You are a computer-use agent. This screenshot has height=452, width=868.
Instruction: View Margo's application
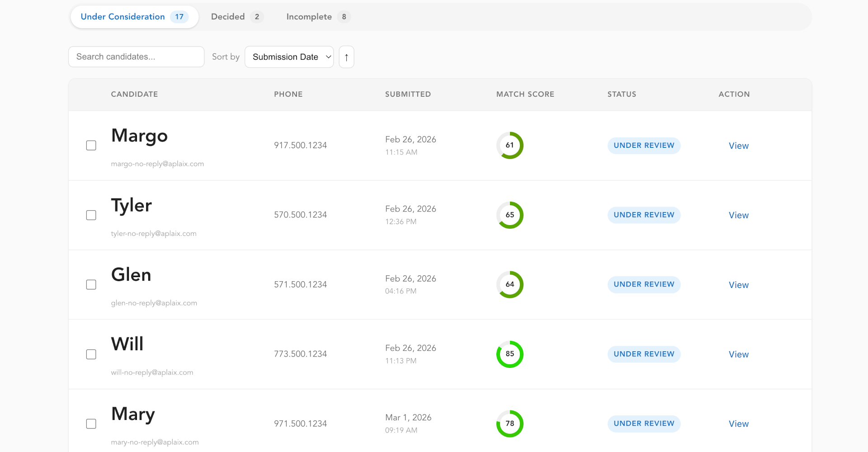pos(739,146)
